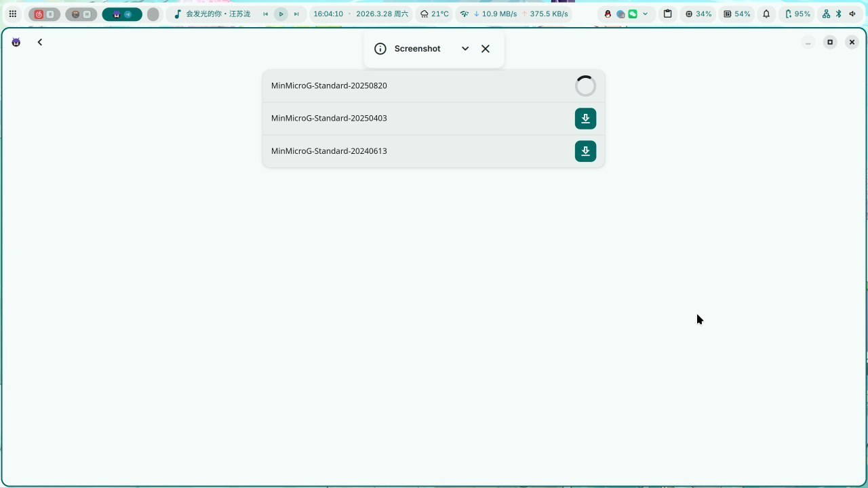The image size is (868, 488).
Task: Open the notifications bell
Action: [x=766, y=14]
